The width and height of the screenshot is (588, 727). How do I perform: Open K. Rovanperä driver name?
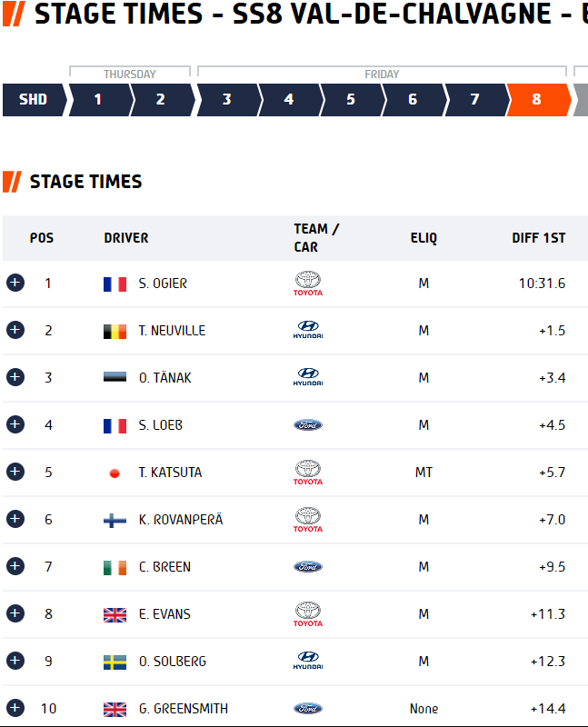click(181, 520)
